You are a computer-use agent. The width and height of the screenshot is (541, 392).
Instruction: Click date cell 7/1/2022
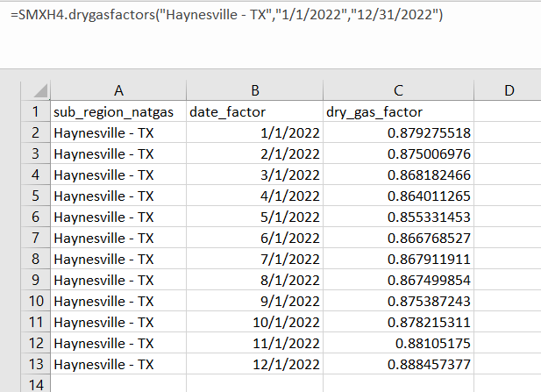click(x=254, y=259)
